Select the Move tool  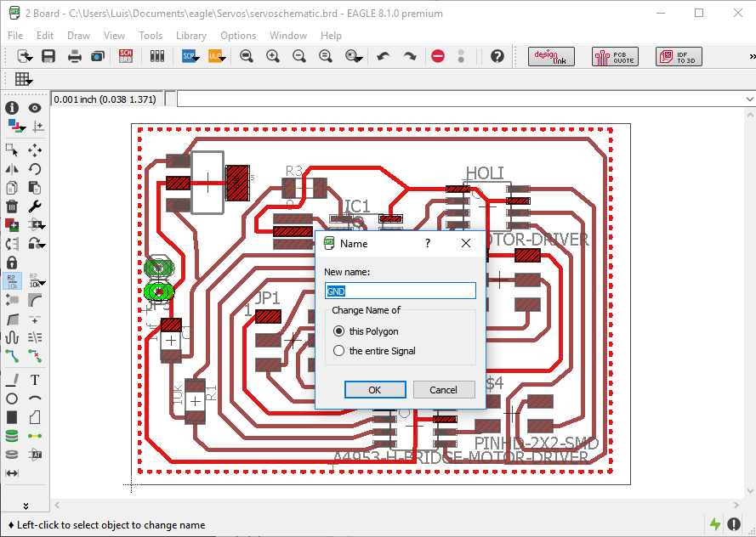(35, 150)
